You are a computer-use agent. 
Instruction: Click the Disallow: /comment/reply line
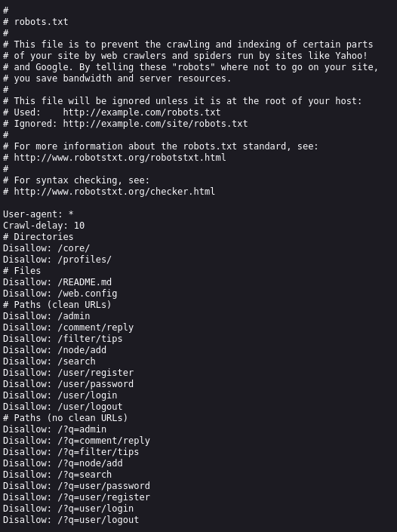[68, 328]
